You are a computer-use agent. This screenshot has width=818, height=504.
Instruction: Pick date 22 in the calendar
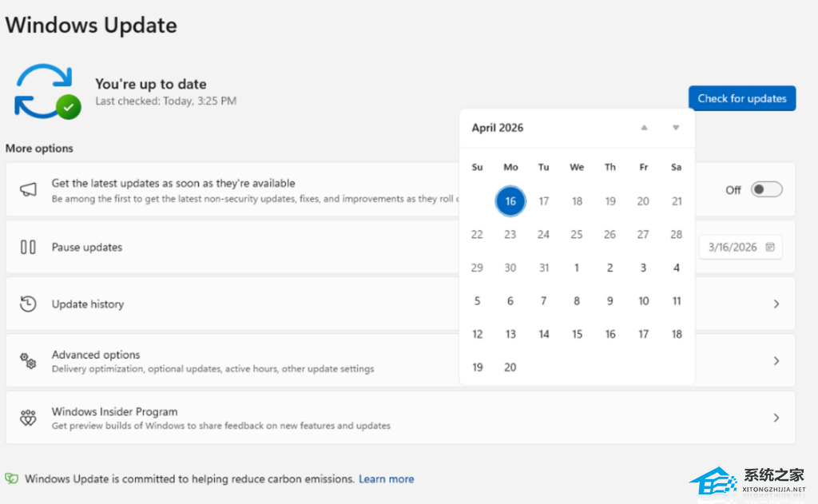tap(477, 234)
